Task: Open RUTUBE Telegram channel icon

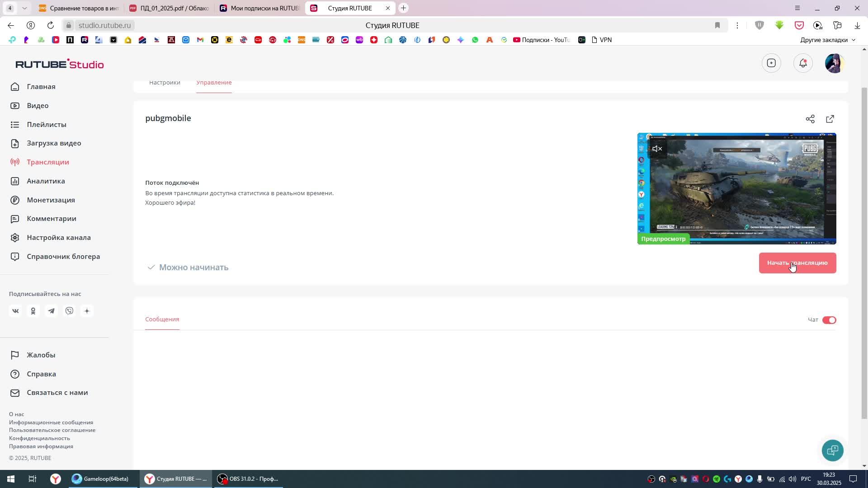Action: tap(52, 311)
